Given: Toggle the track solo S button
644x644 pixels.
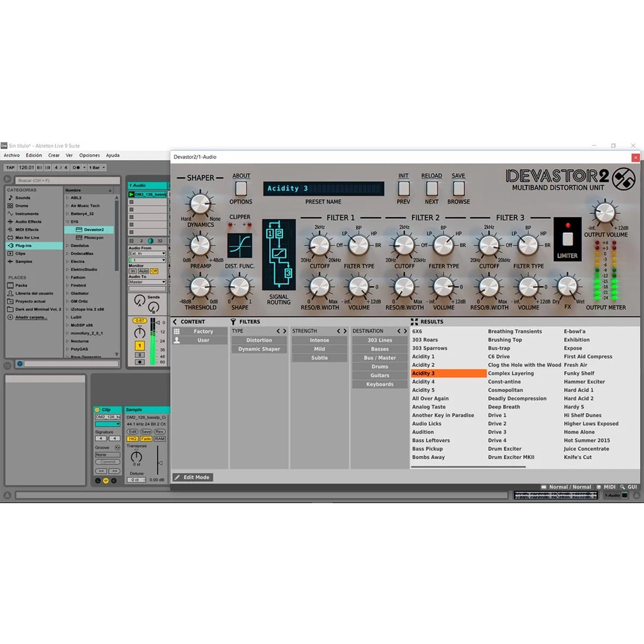Looking at the screenshot, I should click(x=140, y=355).
